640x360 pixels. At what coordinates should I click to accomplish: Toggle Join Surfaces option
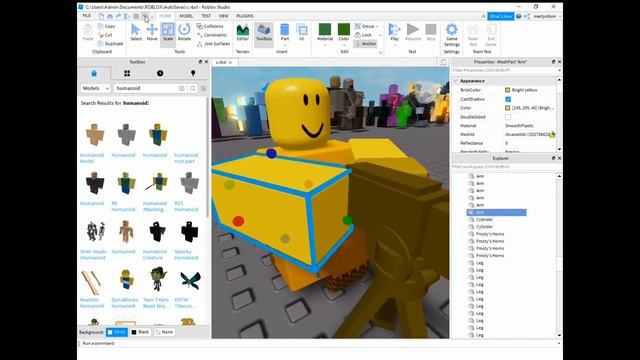tap(213, 44)
